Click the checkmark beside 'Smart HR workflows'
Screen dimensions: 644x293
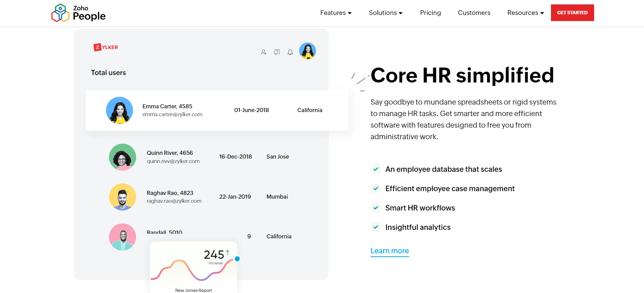click(376, 208)
